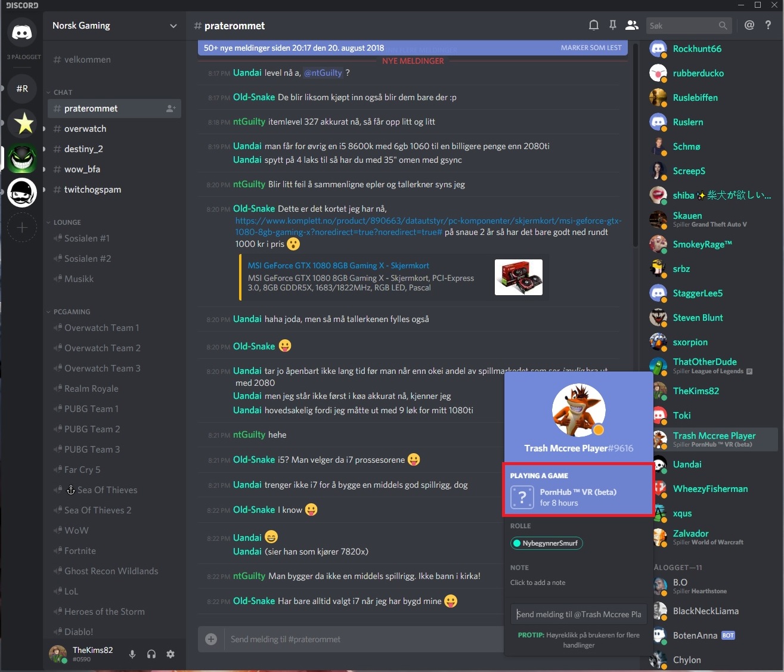
Task: Join the Fortnite voice channel
Action: (x=114, y=551)
